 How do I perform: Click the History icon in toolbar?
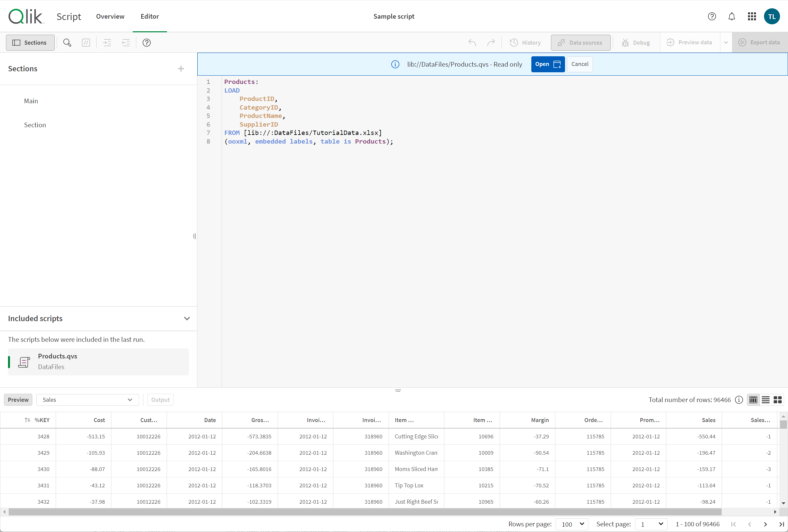pos(514,42)
